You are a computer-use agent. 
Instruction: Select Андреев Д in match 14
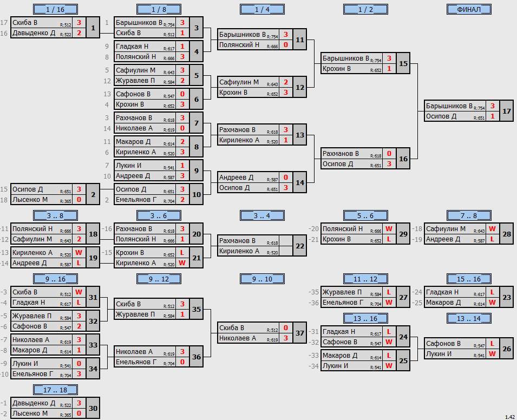tap(236, 178)
